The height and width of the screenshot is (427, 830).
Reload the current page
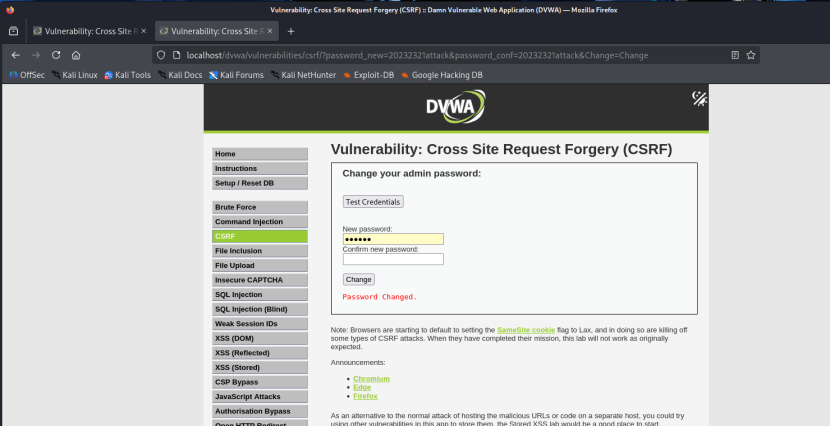point(56,55)
